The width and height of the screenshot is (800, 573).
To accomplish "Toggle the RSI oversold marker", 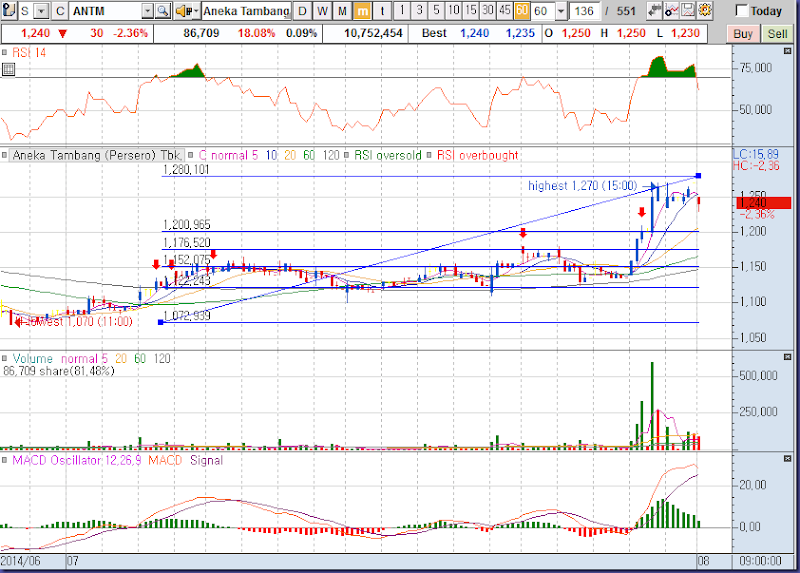I will tap(346, 155).
